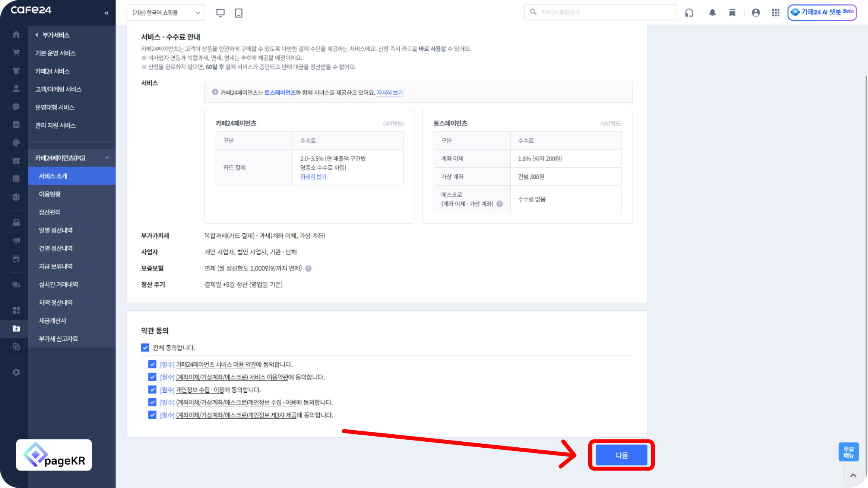Viewport: 868px width, 488px height.
Task: Click the blue 다음 button
Action: [x=621, y=455]
